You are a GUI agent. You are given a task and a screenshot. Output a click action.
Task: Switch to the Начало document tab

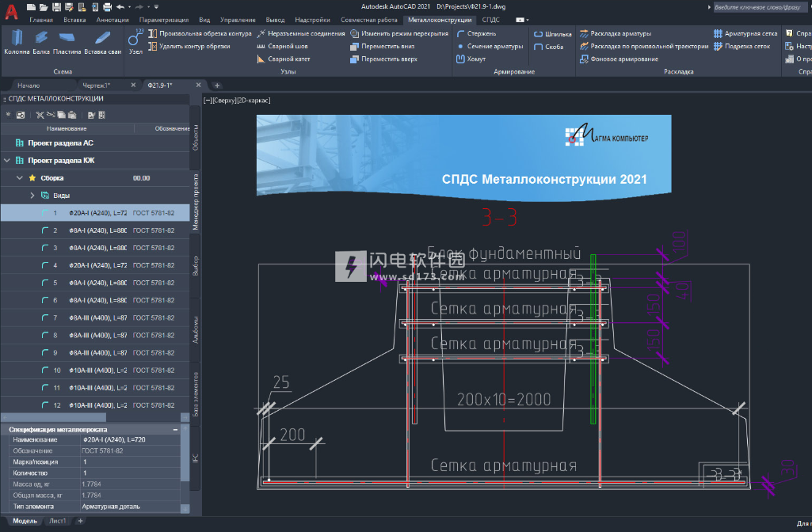pos(29,85)
